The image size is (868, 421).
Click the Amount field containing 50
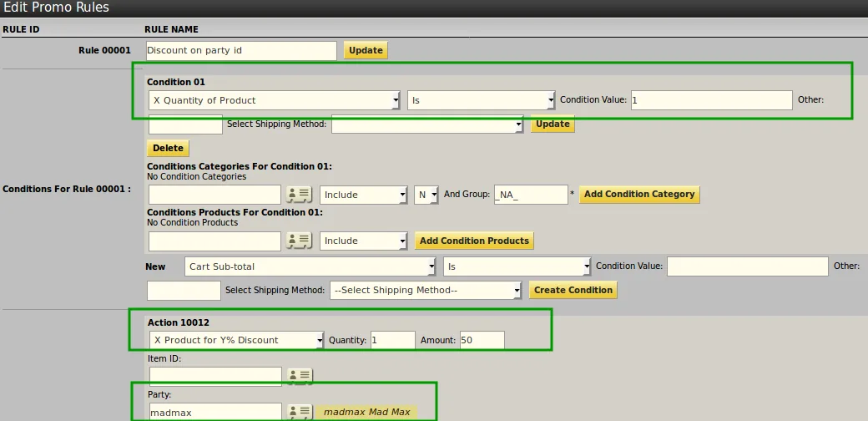click(482, 340)
